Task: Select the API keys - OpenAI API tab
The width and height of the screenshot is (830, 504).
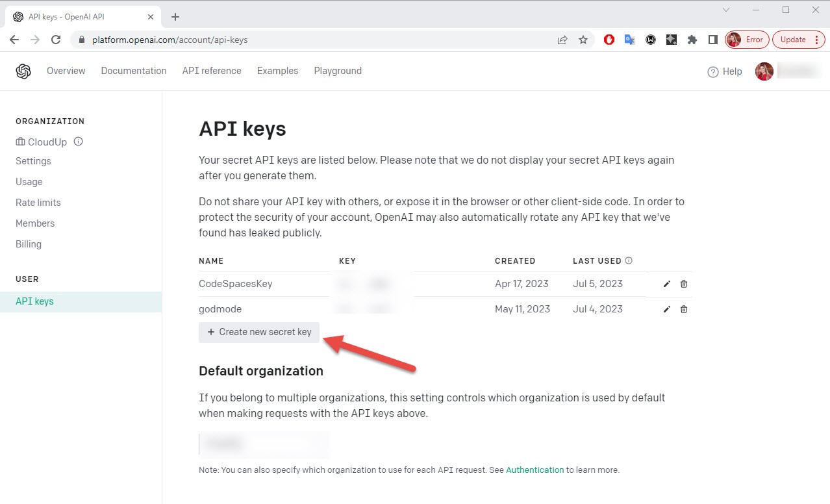Action: pos(84,17)
